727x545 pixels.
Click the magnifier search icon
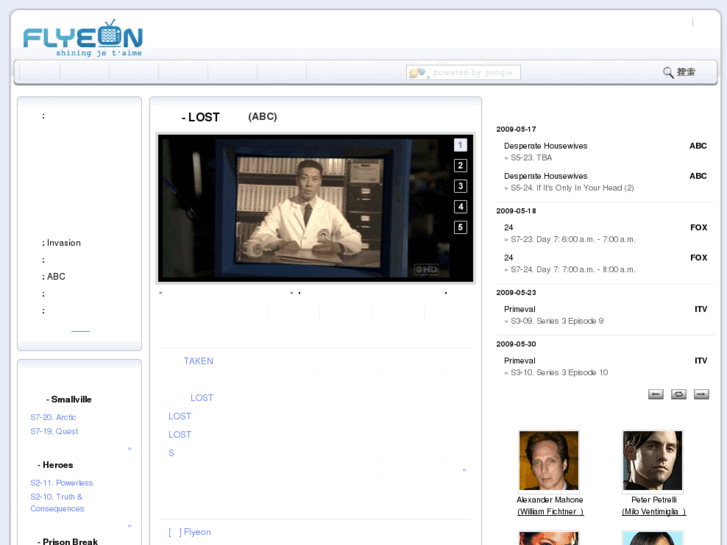[668, 72]
